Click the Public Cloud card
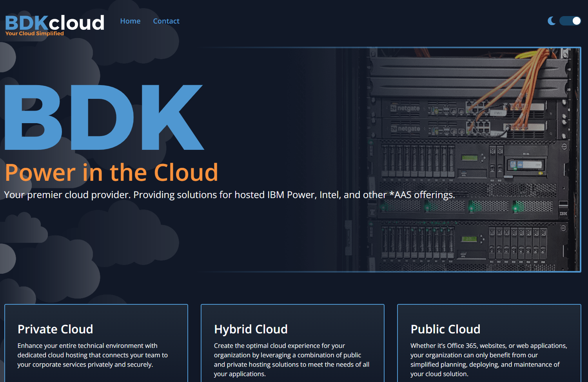The height and width of the screenshot is (382, 588). click(489, 345)
